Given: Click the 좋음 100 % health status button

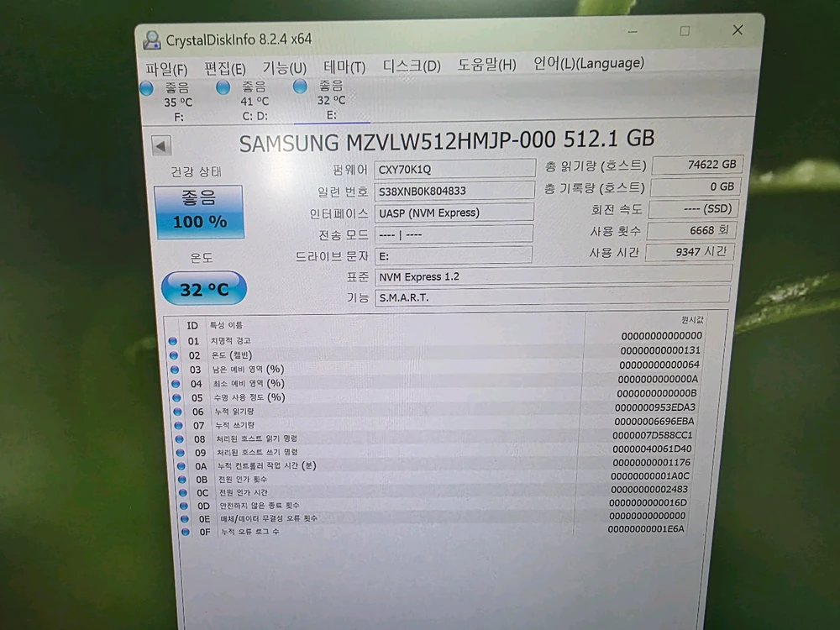Looking at the screenshot, I should point(199,212).
